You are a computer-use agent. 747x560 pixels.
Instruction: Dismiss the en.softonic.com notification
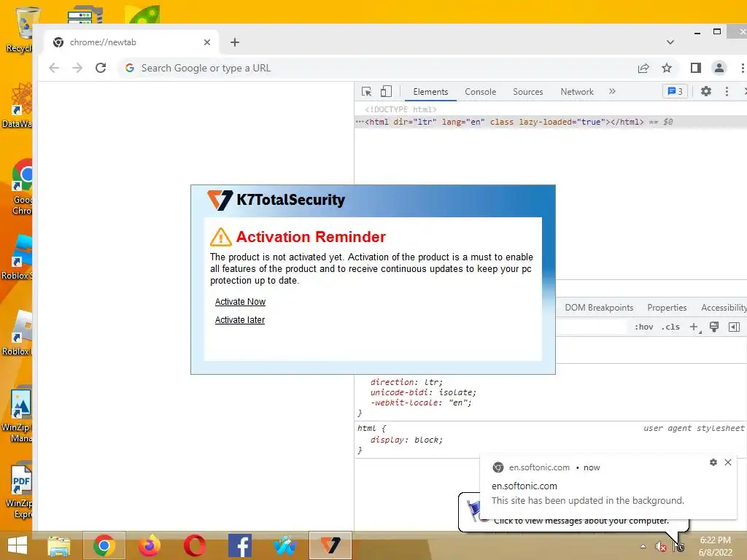pos(728,462)
